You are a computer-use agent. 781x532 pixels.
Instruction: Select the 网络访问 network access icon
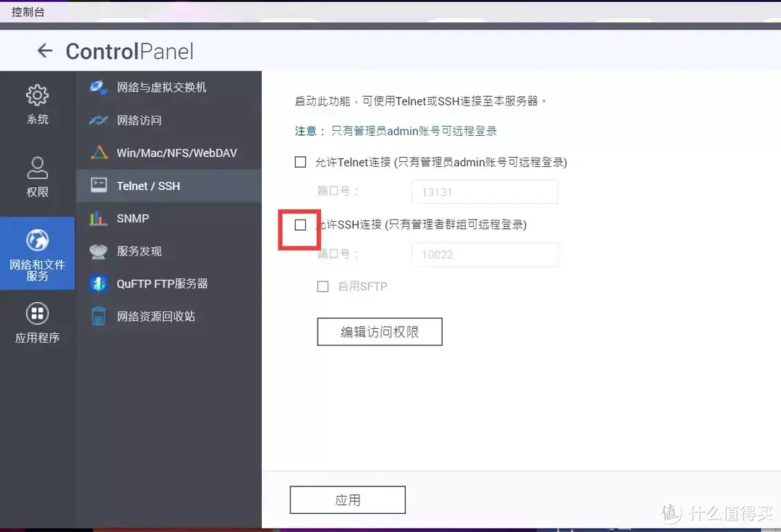coord(98,120)
